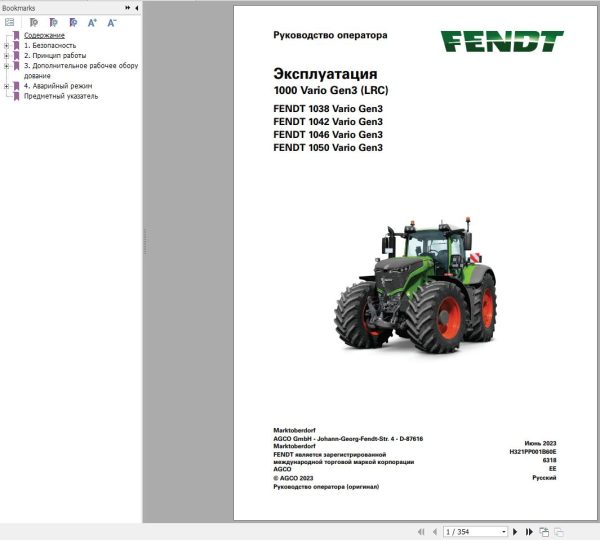Click the © AGCO 2023 copyright text
This screenshot has height=540, width=600.
293,478
